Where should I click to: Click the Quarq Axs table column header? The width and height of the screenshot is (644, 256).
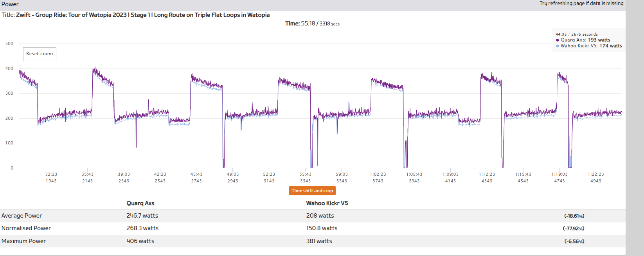coord(140,203)
